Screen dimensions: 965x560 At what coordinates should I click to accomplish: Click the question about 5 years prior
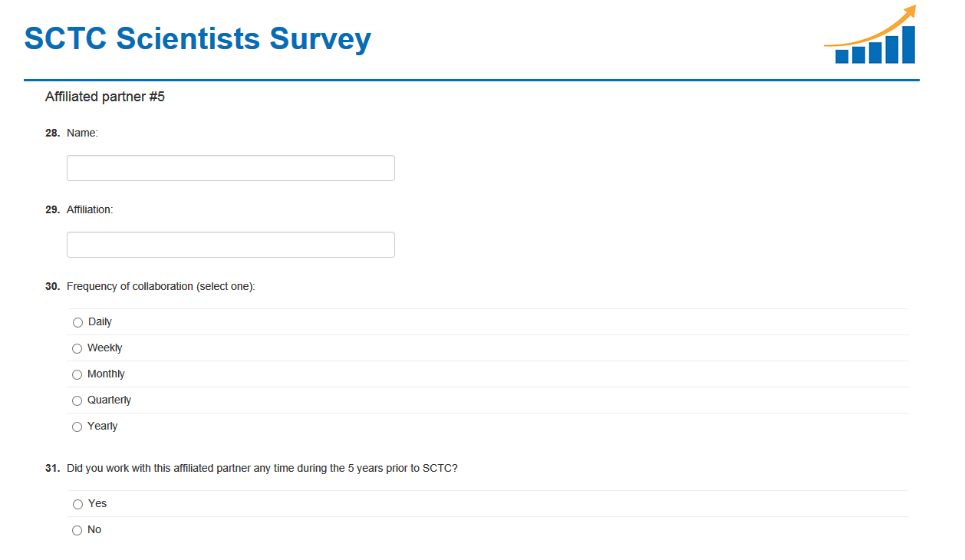pyautogui.click(x=262, y=468)
